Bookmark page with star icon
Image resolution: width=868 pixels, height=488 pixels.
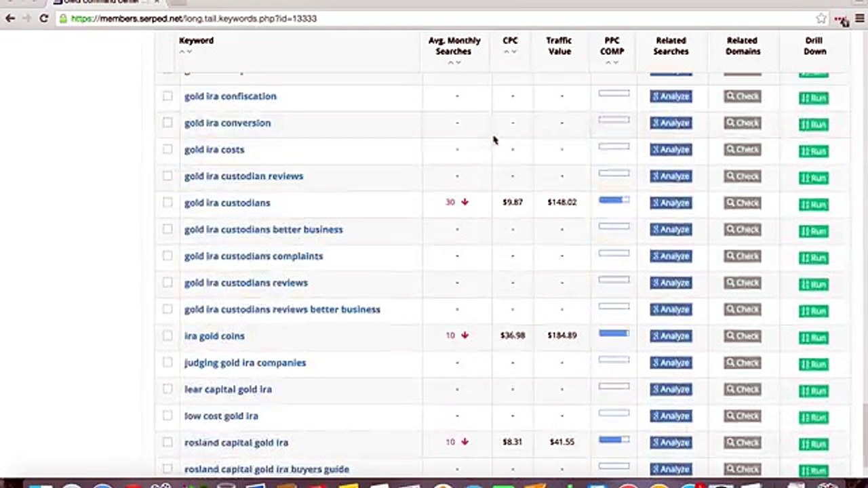tap(821, 18)
